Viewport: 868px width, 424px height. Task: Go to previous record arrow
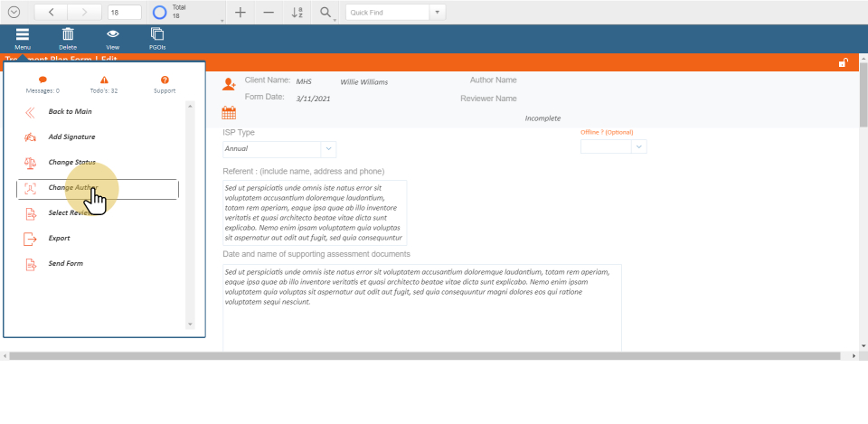(51, 13)
